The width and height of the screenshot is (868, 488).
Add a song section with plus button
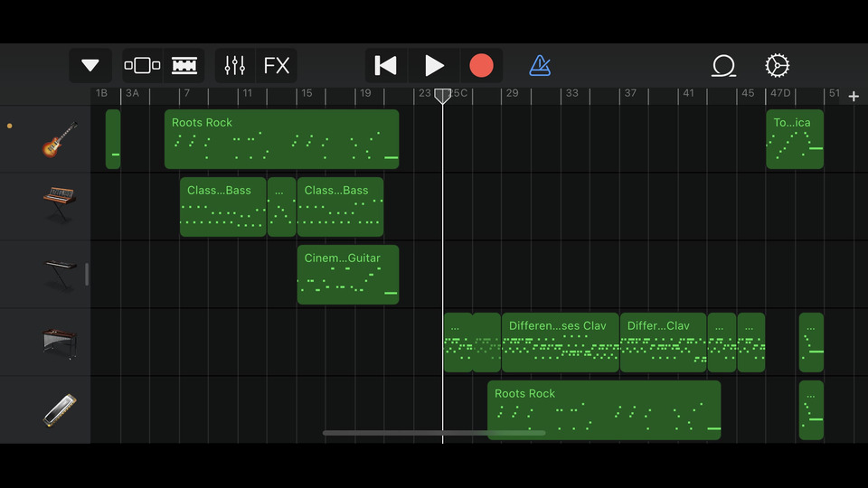854,97
